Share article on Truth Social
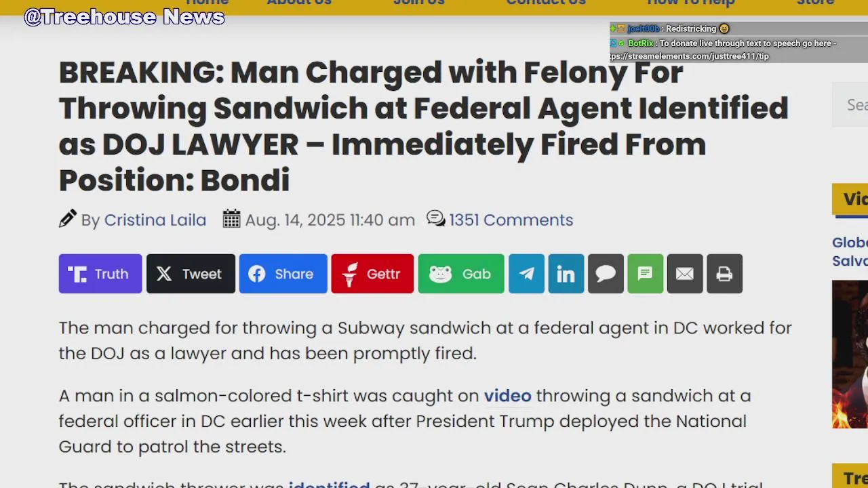868x488 pixels. tap(100, 274)
